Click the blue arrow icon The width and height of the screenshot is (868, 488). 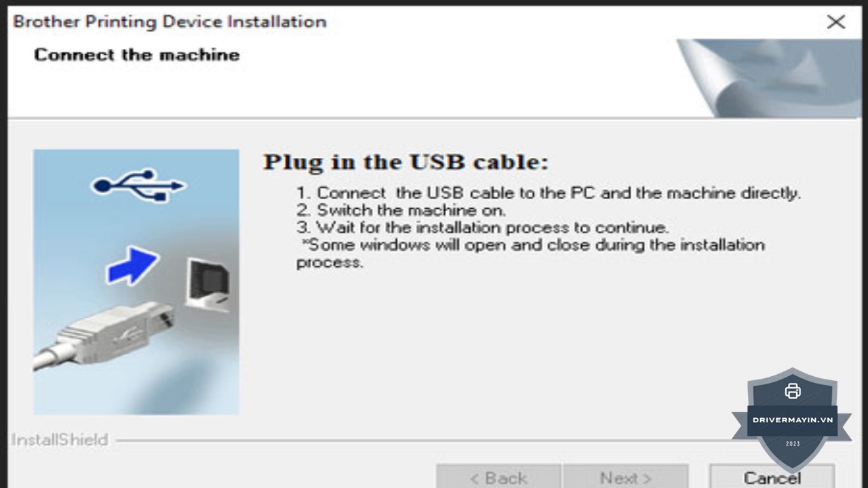pos(132,264)
